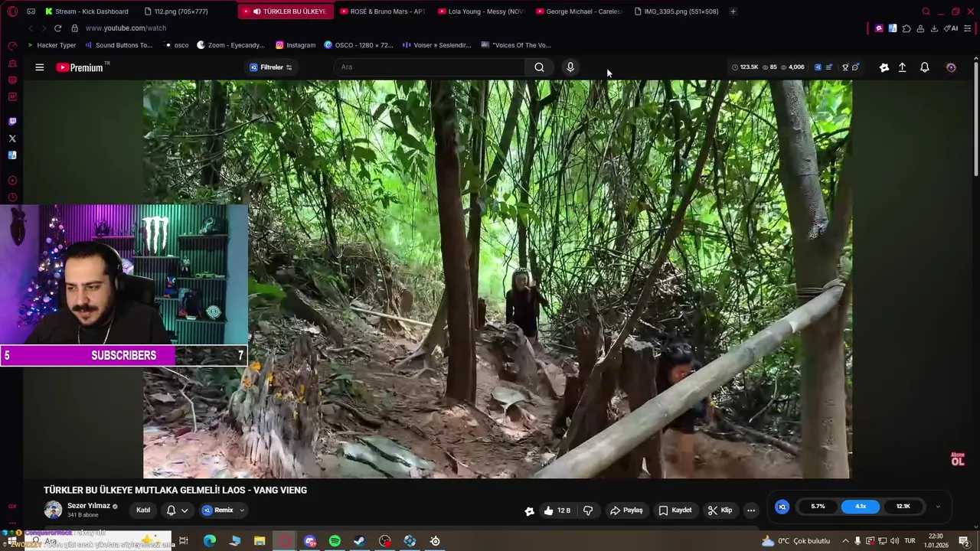980x551 pixels.
Task: Open the YouTube hamburger guide menu
Action: pyautogui.click(x=40, y=67)
